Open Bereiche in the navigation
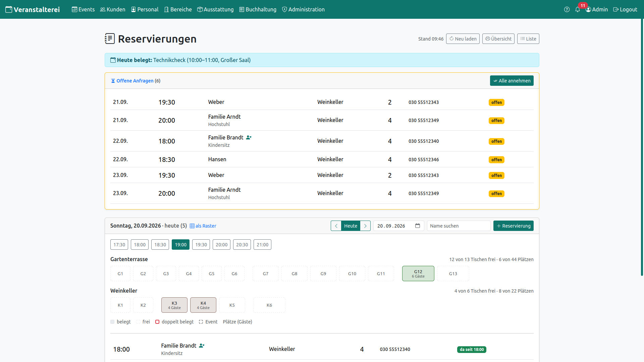The height and width of the screenshot is (362, 644). point(178,9)
